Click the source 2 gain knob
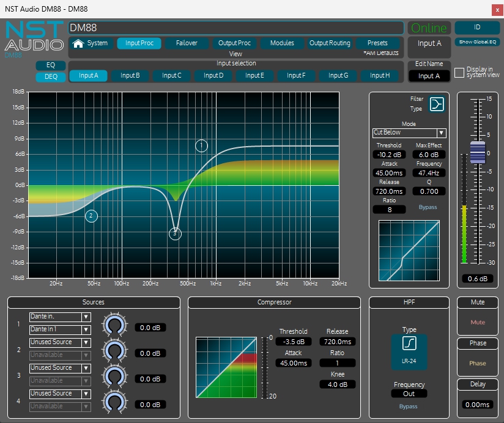 (115, 350)
